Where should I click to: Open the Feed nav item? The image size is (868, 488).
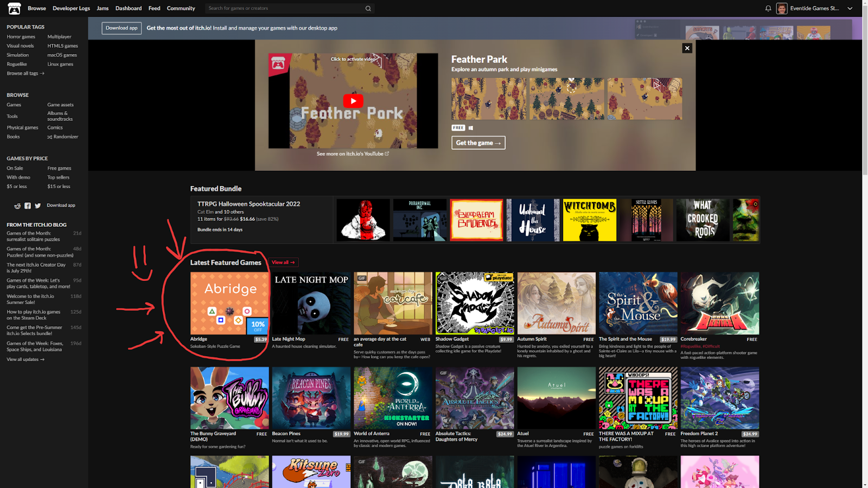pyautogui.click(x=155, y=8)
